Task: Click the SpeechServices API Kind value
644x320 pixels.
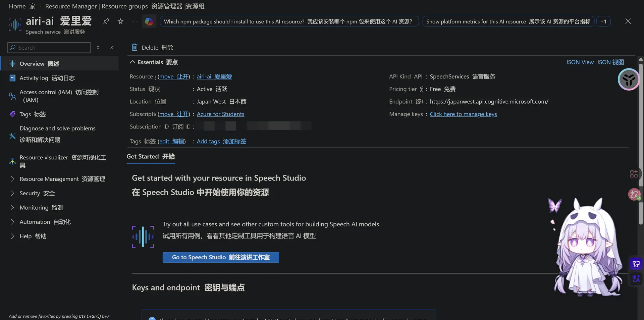Action: coord(463,76)
